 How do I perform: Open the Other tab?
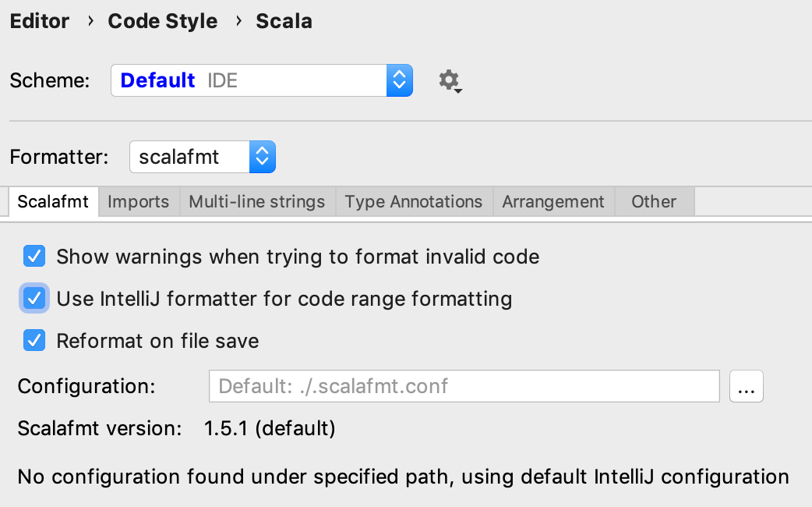pyautogui.click(x=654, y=202)
